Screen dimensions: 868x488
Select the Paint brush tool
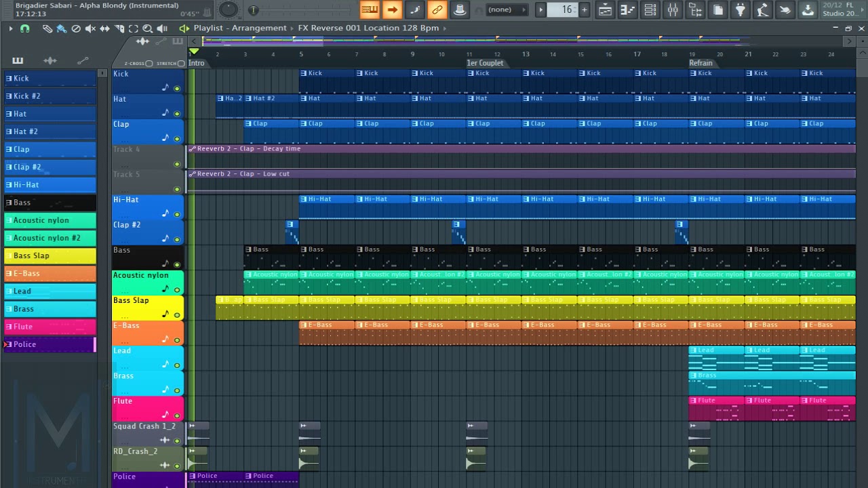[61, 28]
